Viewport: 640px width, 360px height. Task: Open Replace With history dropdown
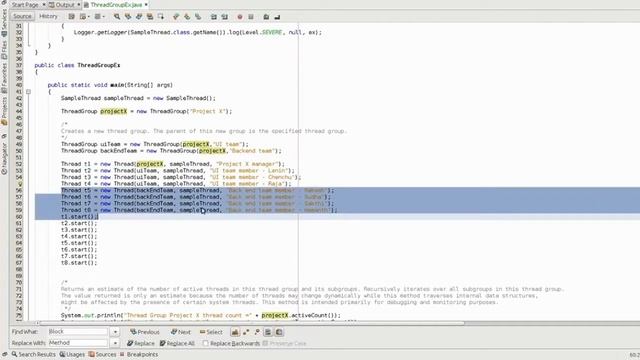click(x=115, y=343)
